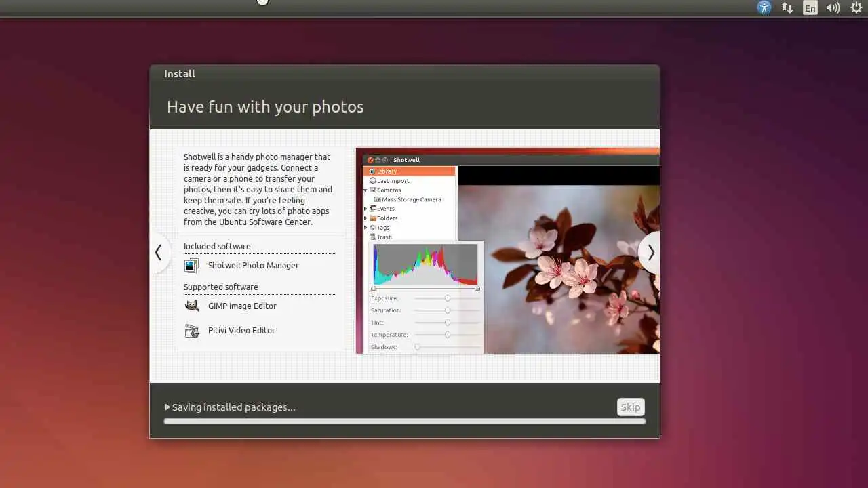868x488 pixels.
Task: Click the Saving installed packages status text
Action: 233,407
